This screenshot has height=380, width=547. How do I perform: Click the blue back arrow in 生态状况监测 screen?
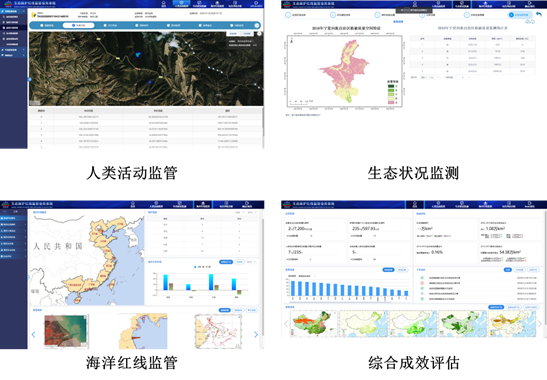pos(539,14)
